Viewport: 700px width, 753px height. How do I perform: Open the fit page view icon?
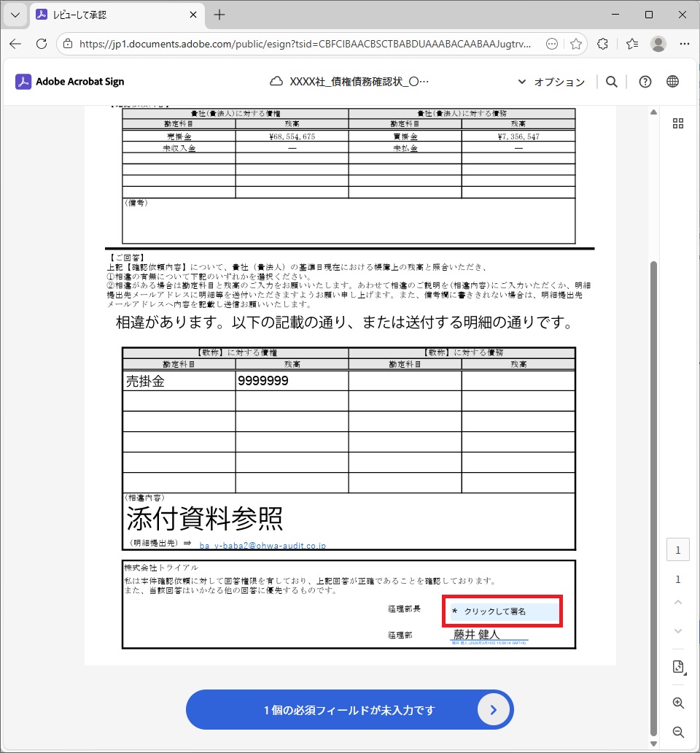678,667
